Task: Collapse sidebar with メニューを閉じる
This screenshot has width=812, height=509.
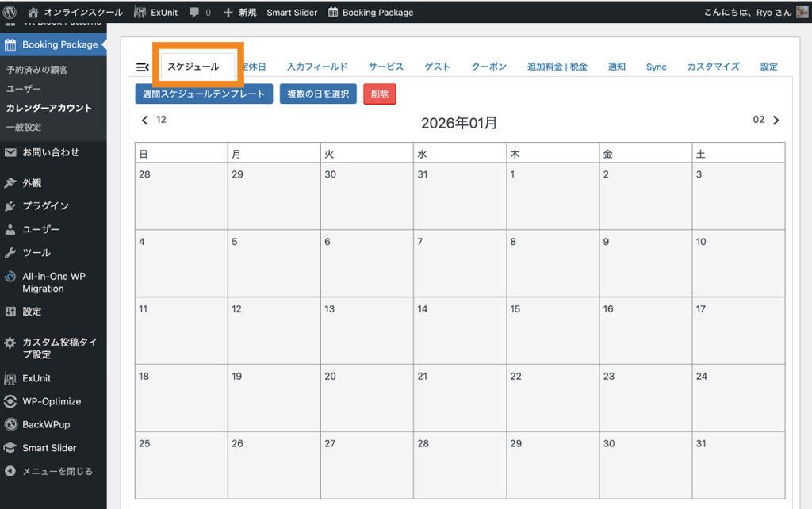Action: (56, 472)
